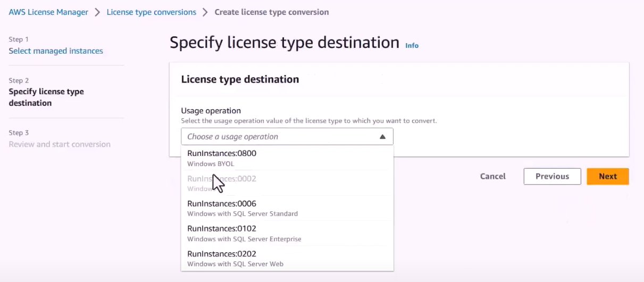644x282 pixels.
Task: Click the orange Next button
Action: tap(608, 176)
